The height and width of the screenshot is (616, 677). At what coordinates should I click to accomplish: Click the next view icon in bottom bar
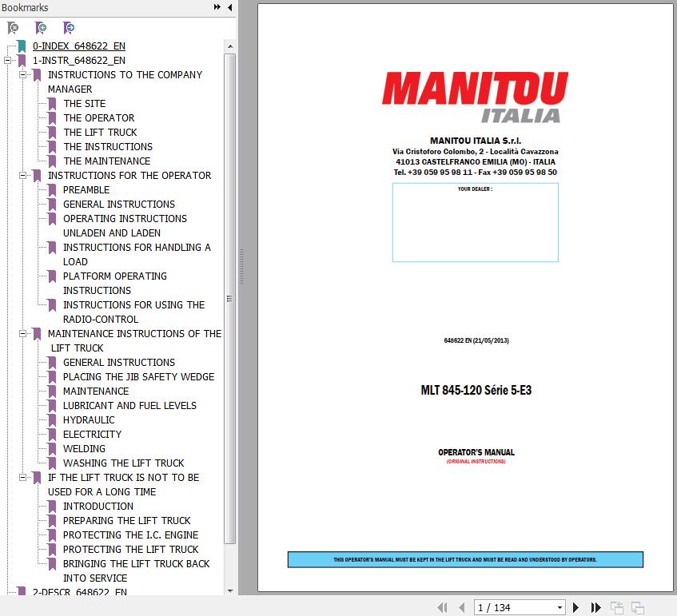click(637, 608)
